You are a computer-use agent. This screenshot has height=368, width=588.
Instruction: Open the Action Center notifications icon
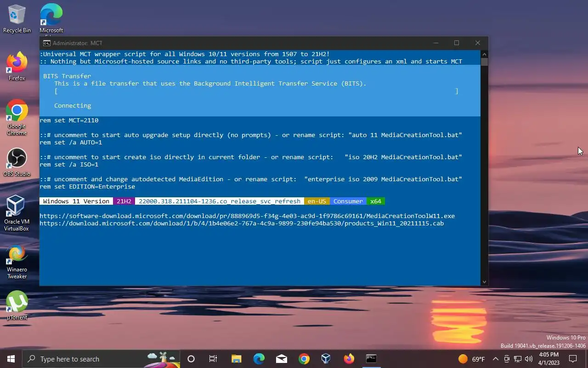click(573, 359)
